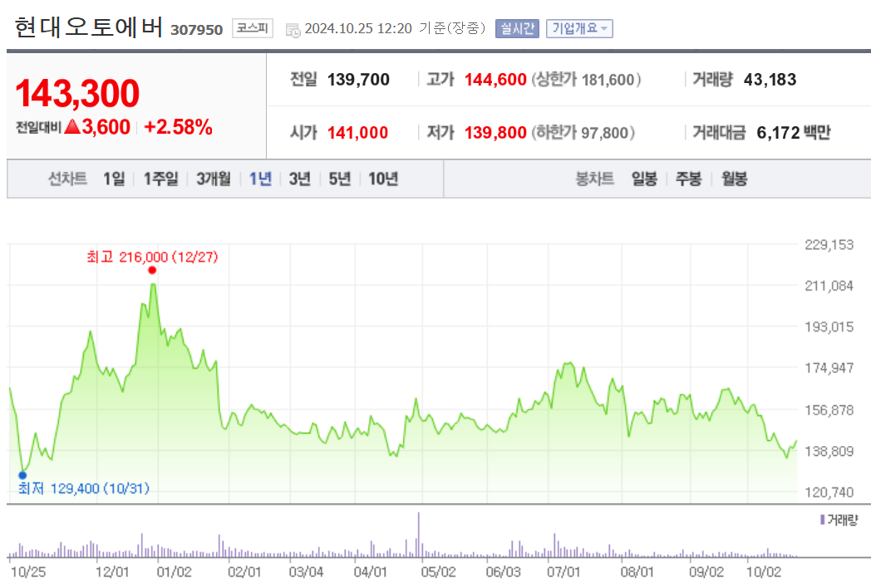Click the 최고 216,000 (12/27) label
Viewport: 871px width, 588px height.
point(152,257)
